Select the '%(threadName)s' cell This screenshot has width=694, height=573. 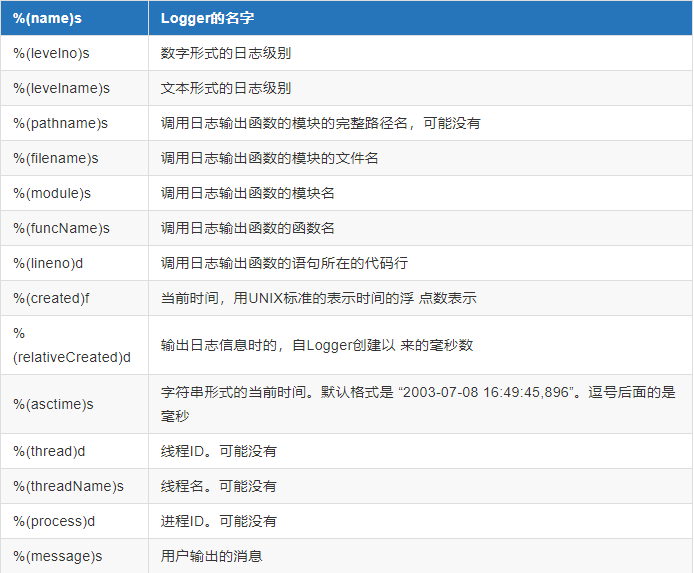pyautogui.click(x=74, y=486)
